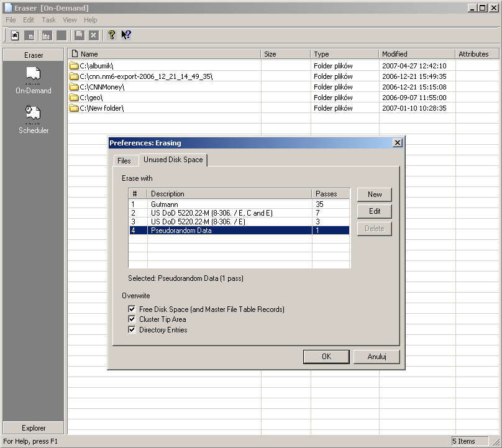Confirm preferences with the OK button

pos(326,356)
